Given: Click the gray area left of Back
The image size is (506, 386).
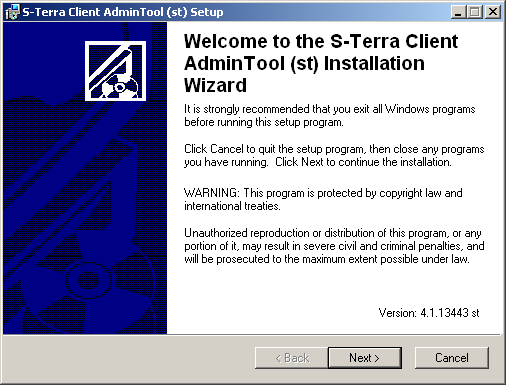Looking at the screenshot, I should (x=128, y=358).
